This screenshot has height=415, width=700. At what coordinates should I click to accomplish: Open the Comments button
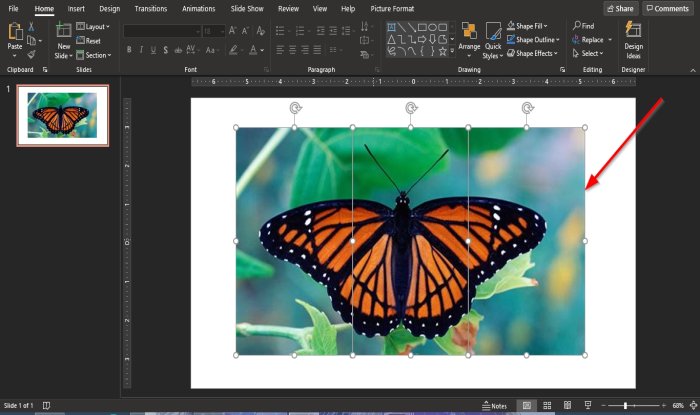pyautogui.click(x=667, y=8)
